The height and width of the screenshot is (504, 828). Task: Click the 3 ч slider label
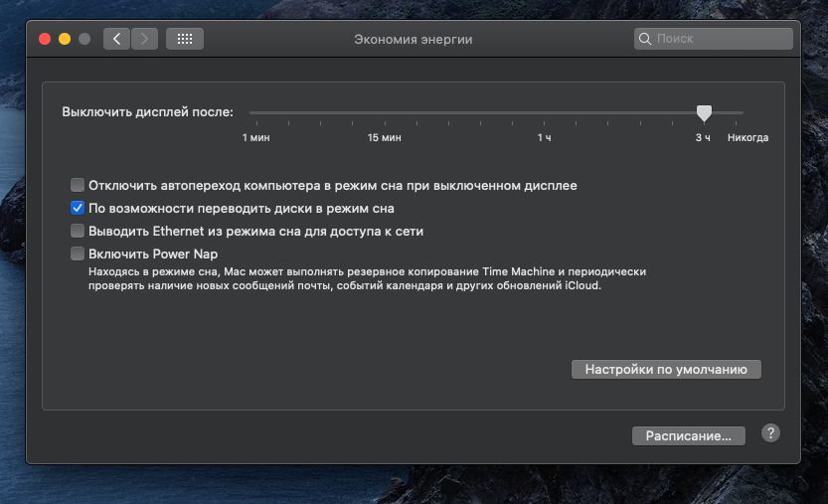click(x=703, y=137)
